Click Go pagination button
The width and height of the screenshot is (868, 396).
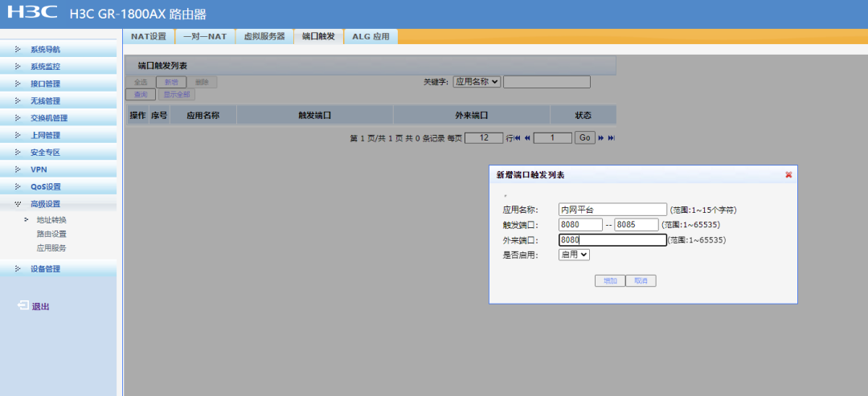pyautogui.click(x=585, y=137)
